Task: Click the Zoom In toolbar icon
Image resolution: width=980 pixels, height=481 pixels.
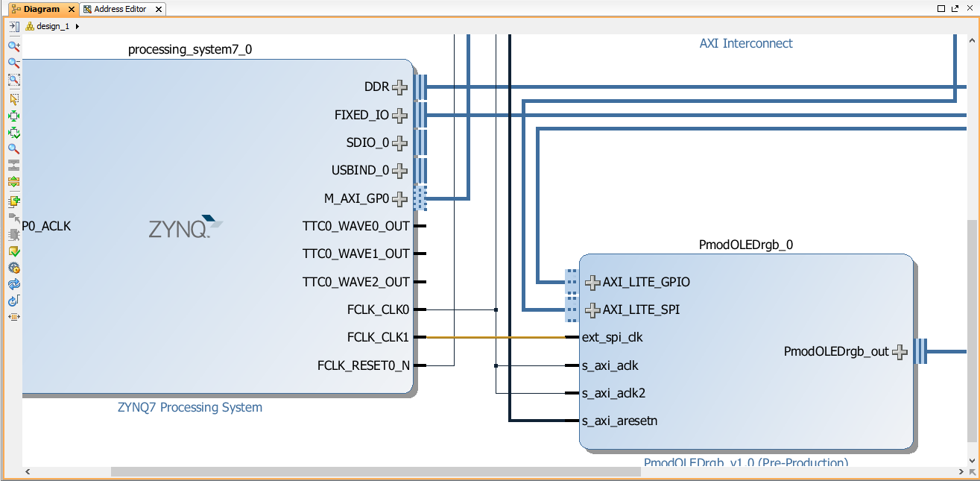Action: (x=13, y=46)
